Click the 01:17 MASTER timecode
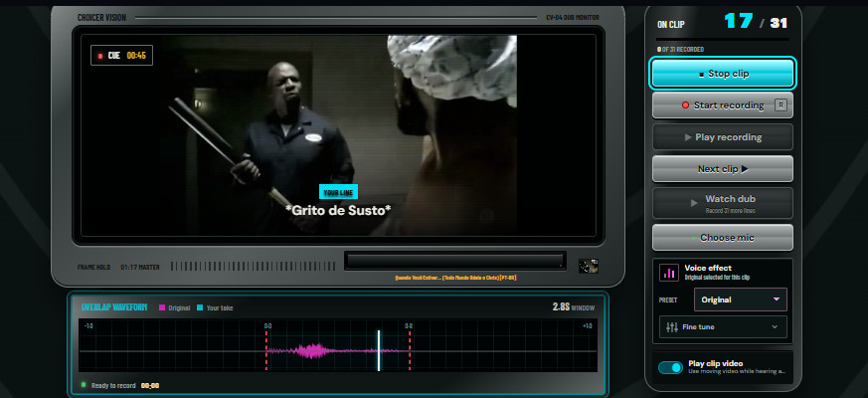The height and width of the screenshot is (398, 868). point(140,268)
